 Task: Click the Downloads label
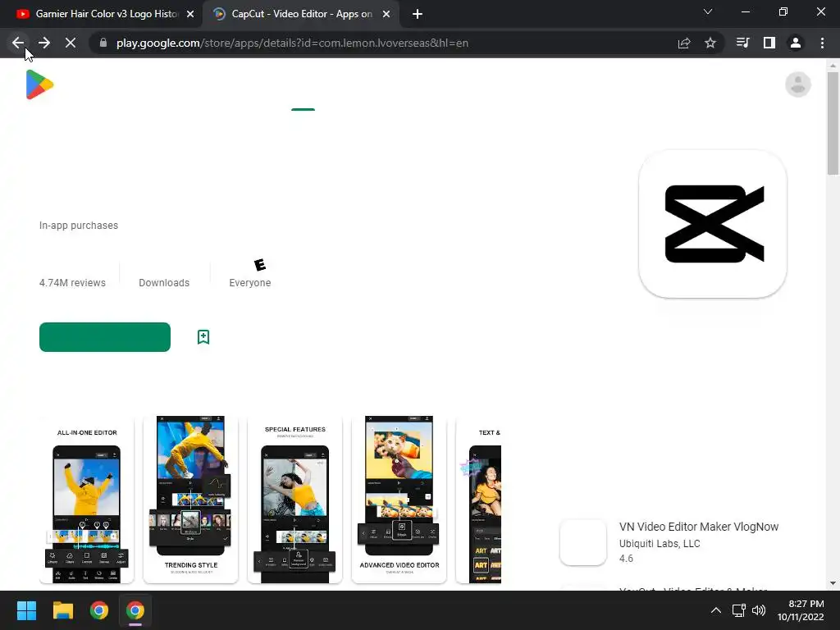pos(164,283)
